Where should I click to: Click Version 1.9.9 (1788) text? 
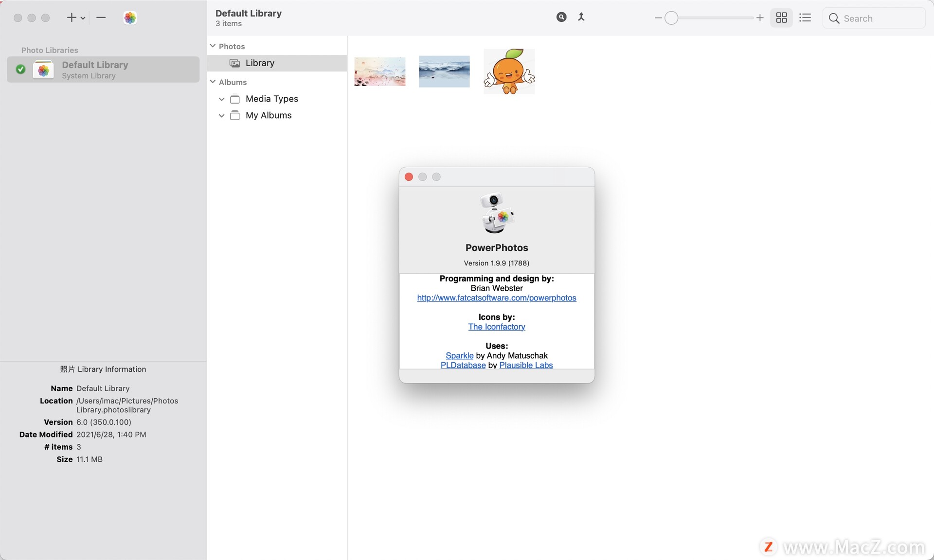click(x=497, y=263)
